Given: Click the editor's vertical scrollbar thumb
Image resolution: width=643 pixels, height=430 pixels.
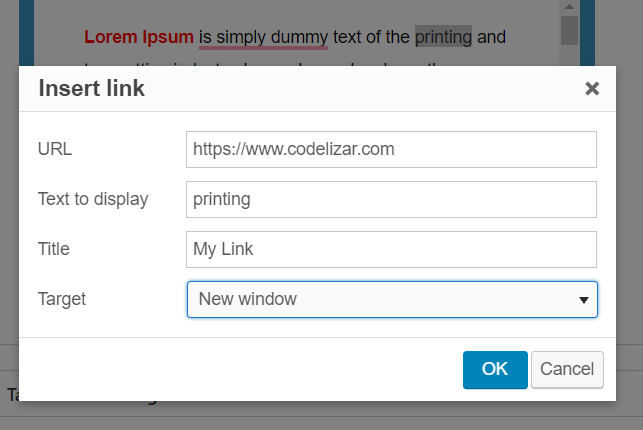Looking at the screenshot, I should [x=569, y=30].
